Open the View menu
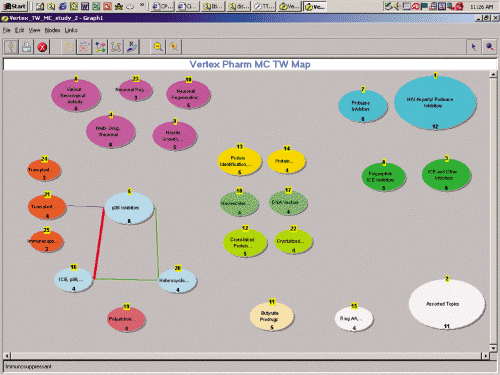 point(34,30)
